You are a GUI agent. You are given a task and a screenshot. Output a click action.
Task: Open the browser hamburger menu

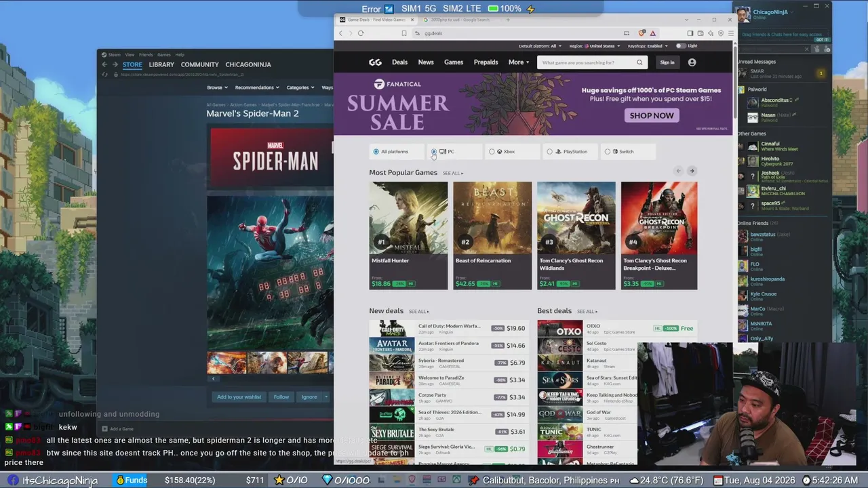pyautogui.click(x=730, y=33)
